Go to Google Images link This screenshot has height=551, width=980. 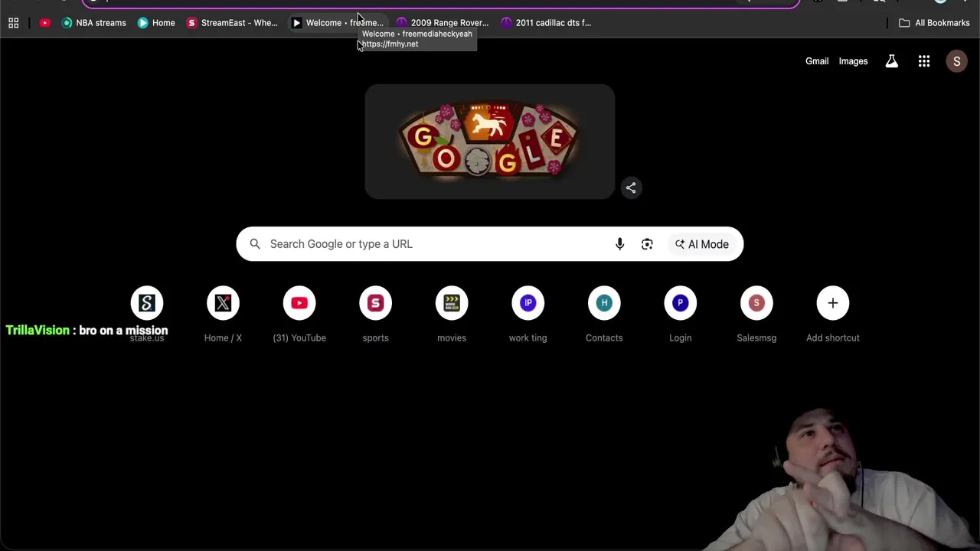(853, 61)
